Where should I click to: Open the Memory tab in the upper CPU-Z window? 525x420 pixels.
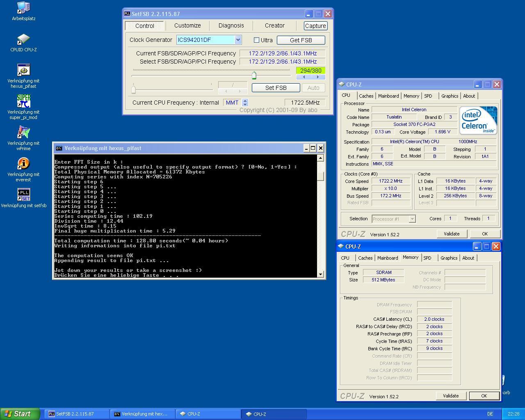coord(411,96)
